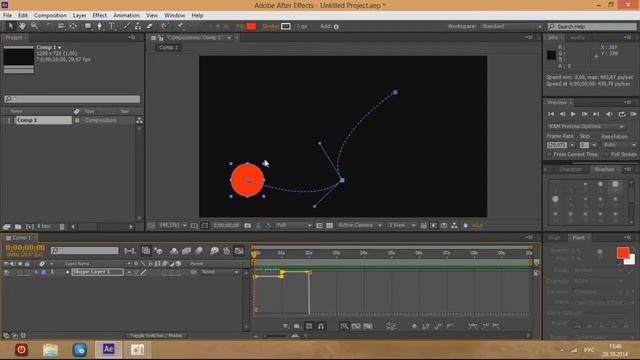Toggle Shape Layer 1 visibility eye

click(x=7, y=272)
